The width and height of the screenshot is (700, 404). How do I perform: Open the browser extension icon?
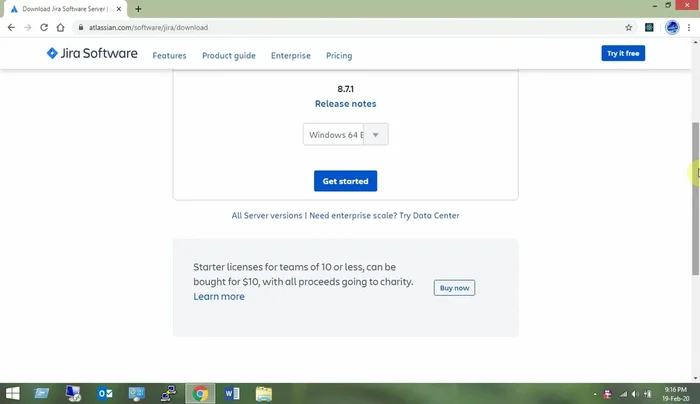[x=649, y=28]
